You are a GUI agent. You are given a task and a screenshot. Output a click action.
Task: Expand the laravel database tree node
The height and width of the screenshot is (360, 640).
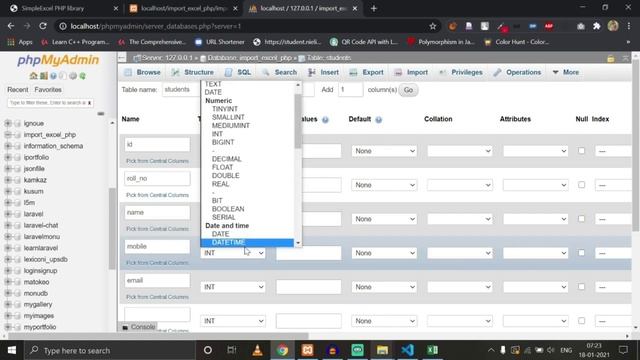(7, 214)
